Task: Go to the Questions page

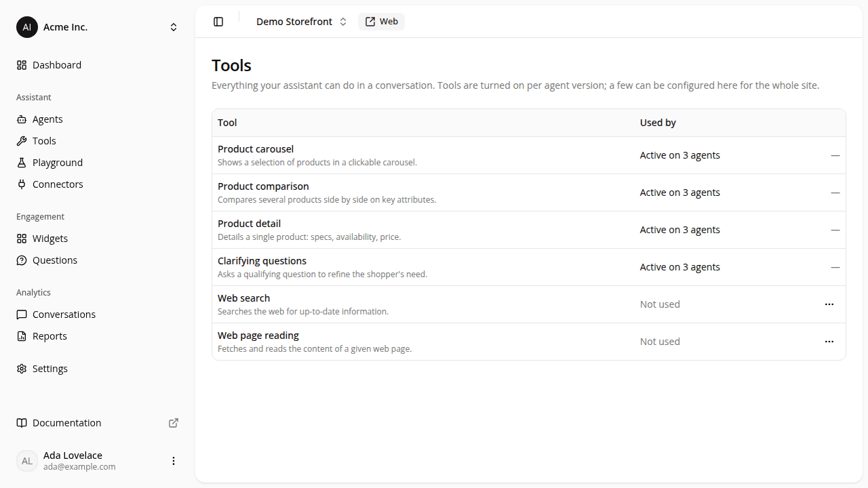Action: pyautogui.click(x=98, y=260)
